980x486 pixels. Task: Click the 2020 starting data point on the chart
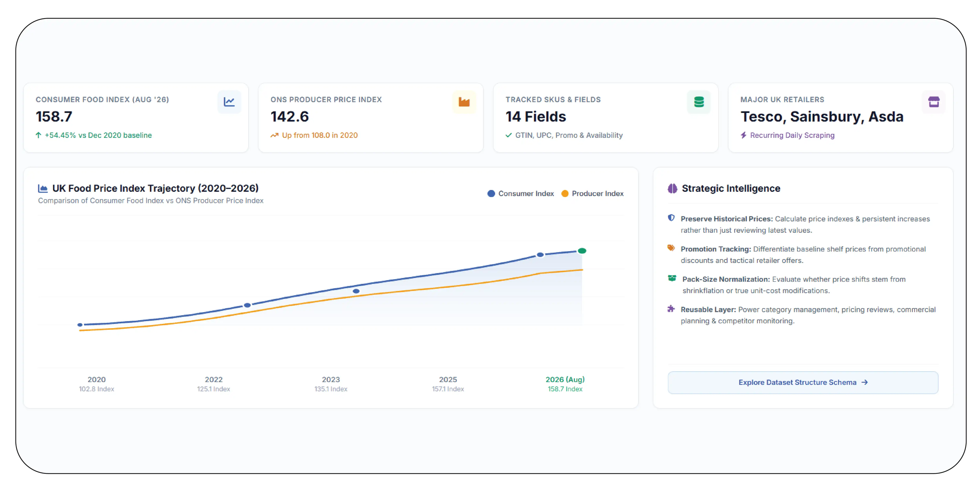coord(80,325)
